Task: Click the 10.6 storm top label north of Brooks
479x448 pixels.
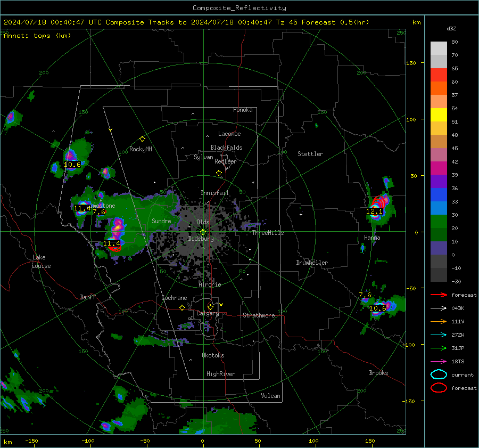Action: [378, 308]
